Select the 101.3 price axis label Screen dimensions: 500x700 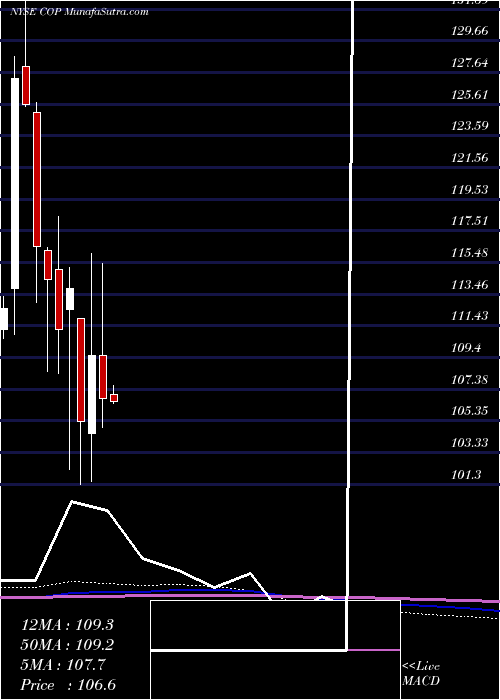467,474
